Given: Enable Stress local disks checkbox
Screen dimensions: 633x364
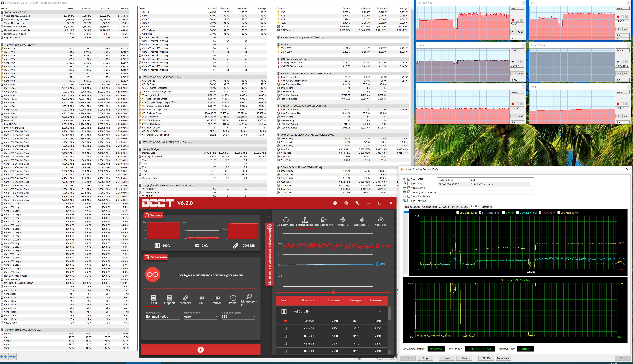Looking at the screenshot, I should [x=409, y=196].
